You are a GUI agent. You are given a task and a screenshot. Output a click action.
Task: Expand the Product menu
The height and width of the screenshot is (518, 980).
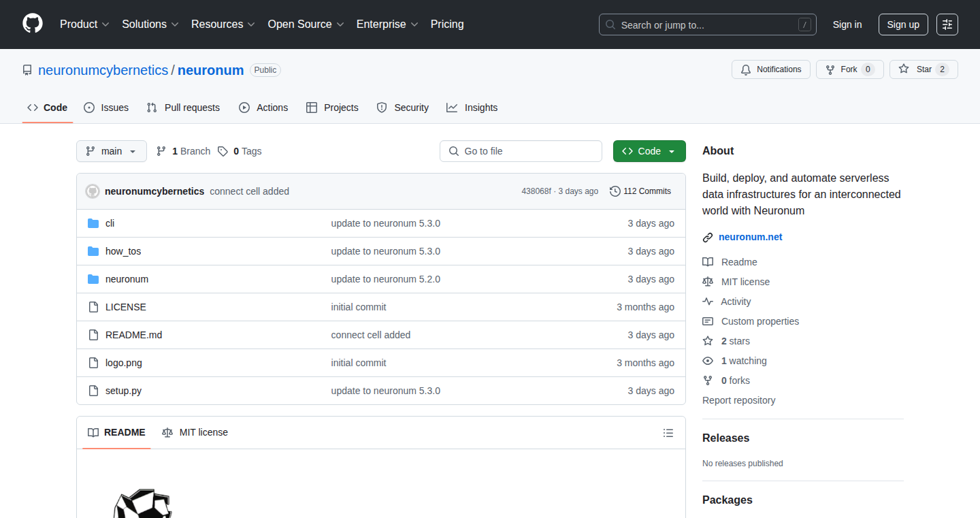[x=84, y=24]
